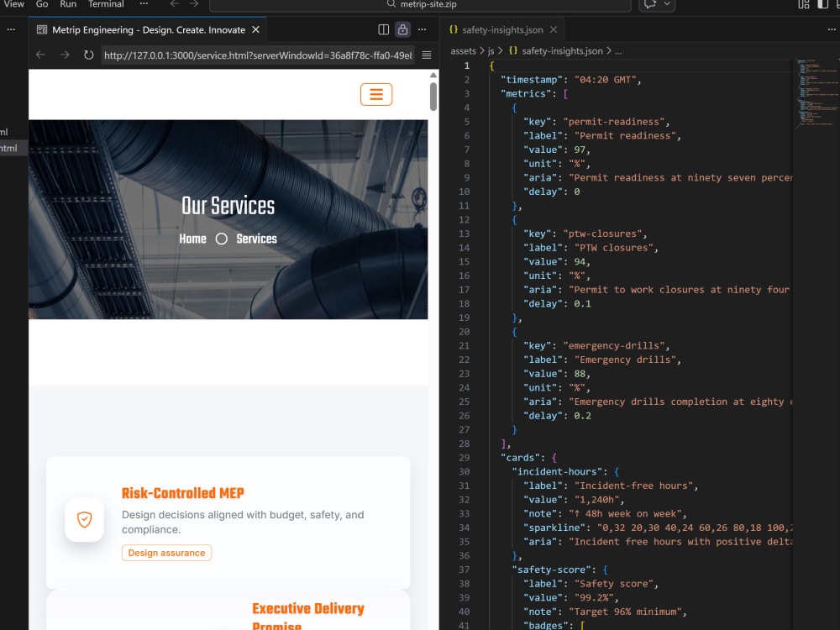Click the "metrics" key on line 3
840x630 pixels.
coord(526,94)
